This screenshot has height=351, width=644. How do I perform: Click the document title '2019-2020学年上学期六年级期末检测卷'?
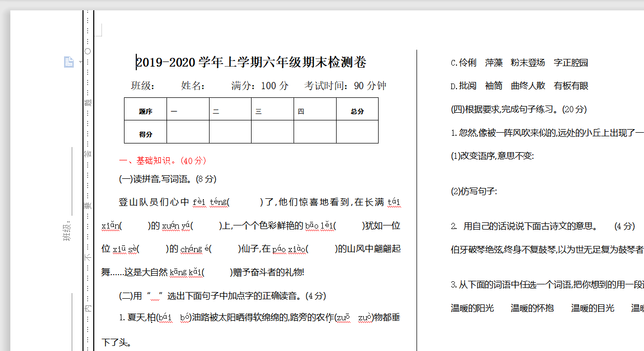click(x=251, y=63)
